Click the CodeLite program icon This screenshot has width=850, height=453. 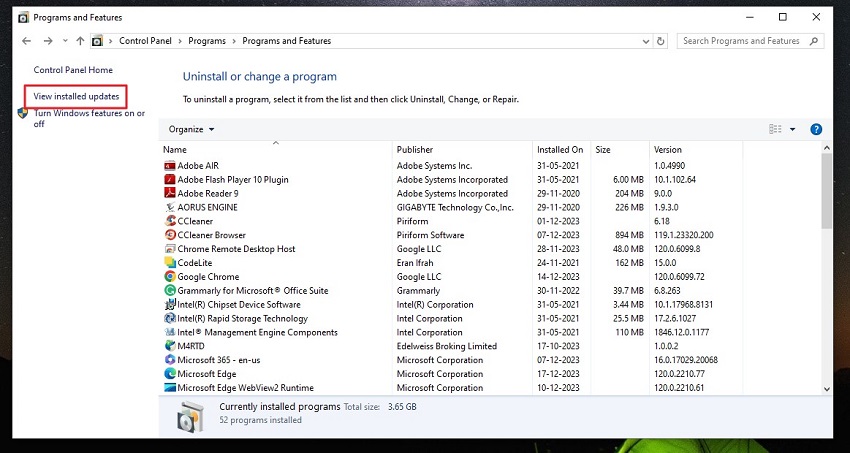pyautogui.click(x=170, y=263)
